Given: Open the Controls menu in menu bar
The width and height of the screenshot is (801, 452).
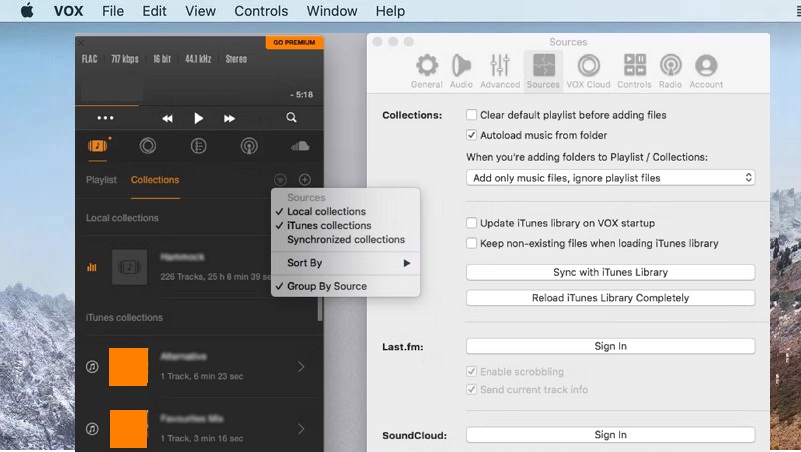Looking at the screenshot, I should pos(261,11).
